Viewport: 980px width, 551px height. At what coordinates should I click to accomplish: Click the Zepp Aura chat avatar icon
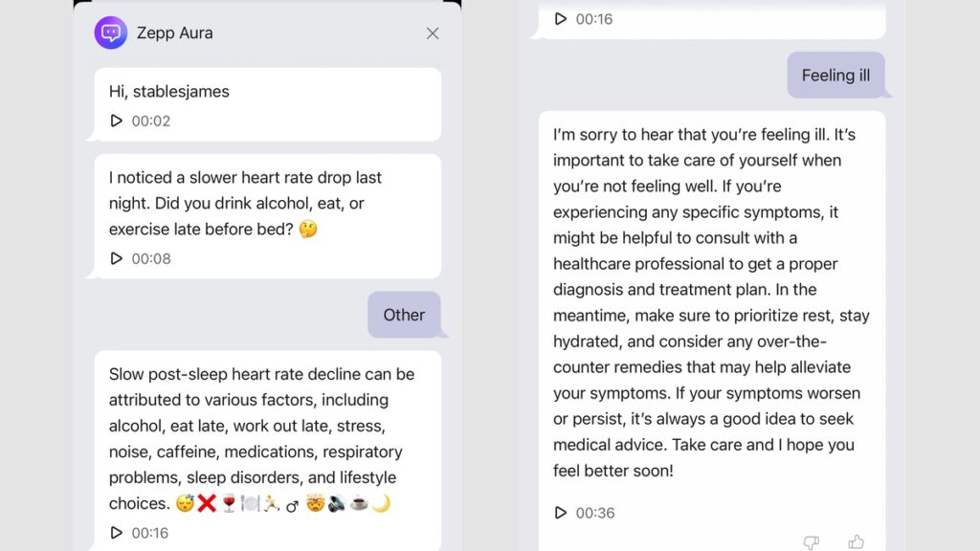[111, 33]
